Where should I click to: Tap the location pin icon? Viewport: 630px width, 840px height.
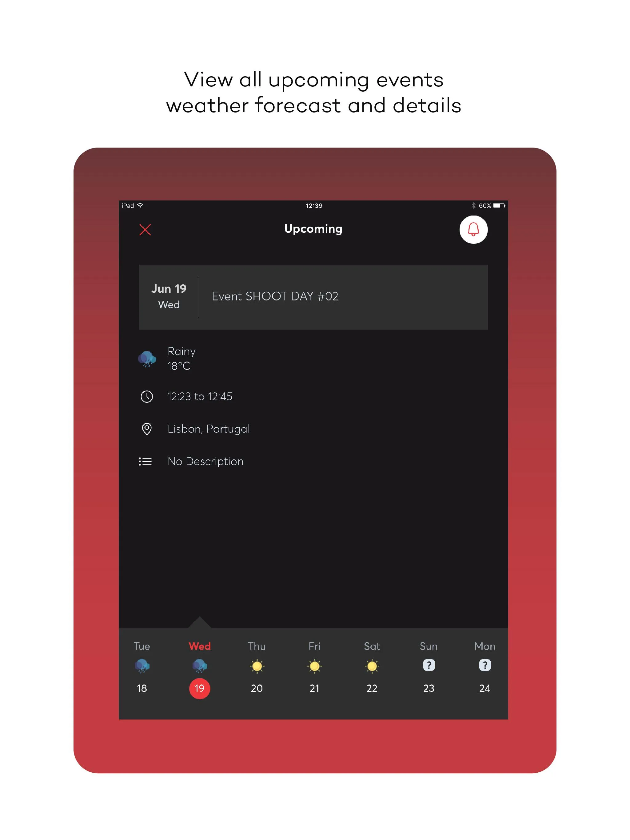click(148, 429)
